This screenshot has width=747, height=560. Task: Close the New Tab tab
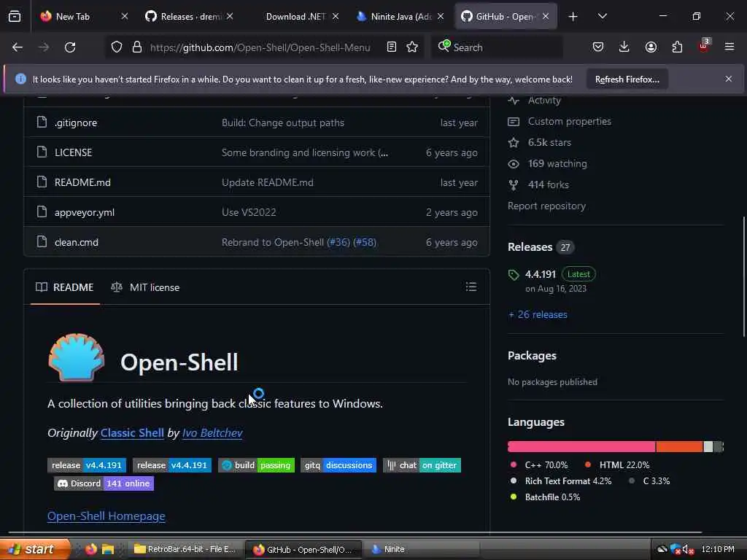click(x=125, y=17)
